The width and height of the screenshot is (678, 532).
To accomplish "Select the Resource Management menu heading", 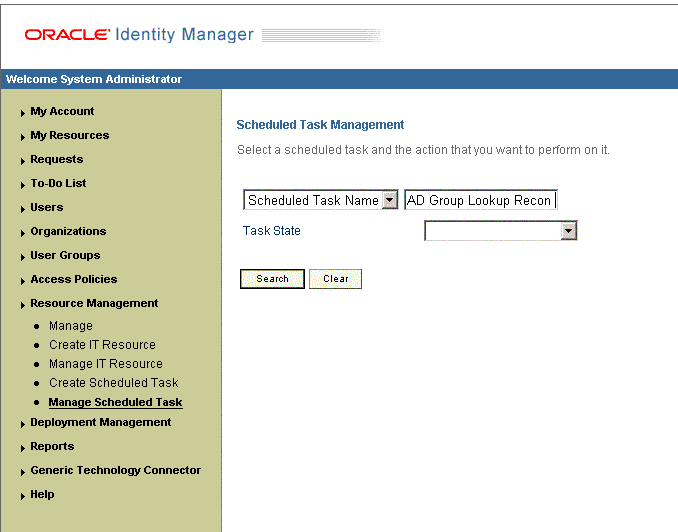I will pyautogui.click(x=94, y=304).
